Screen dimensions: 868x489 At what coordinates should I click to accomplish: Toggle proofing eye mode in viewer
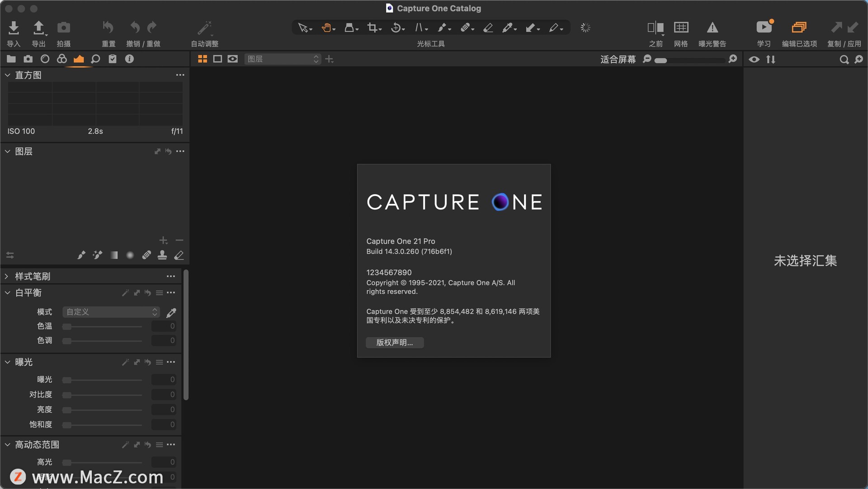(x=233, y=59)
